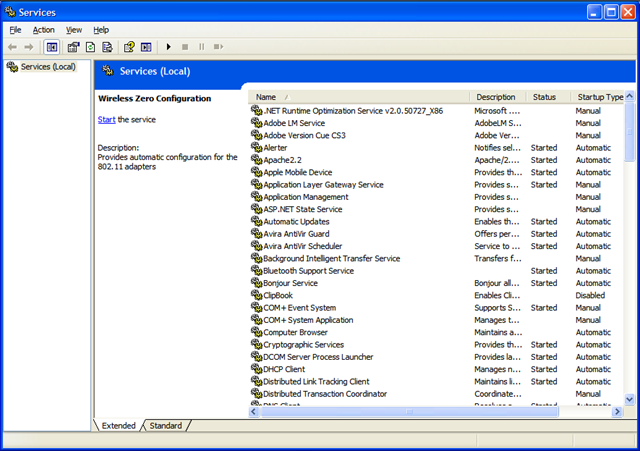Sort by the Startup Type column header

[x=597, y=97]
